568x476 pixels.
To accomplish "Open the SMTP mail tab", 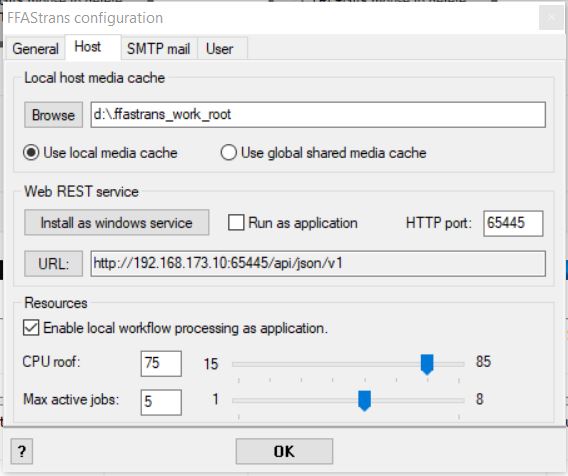I will point(158,48).
